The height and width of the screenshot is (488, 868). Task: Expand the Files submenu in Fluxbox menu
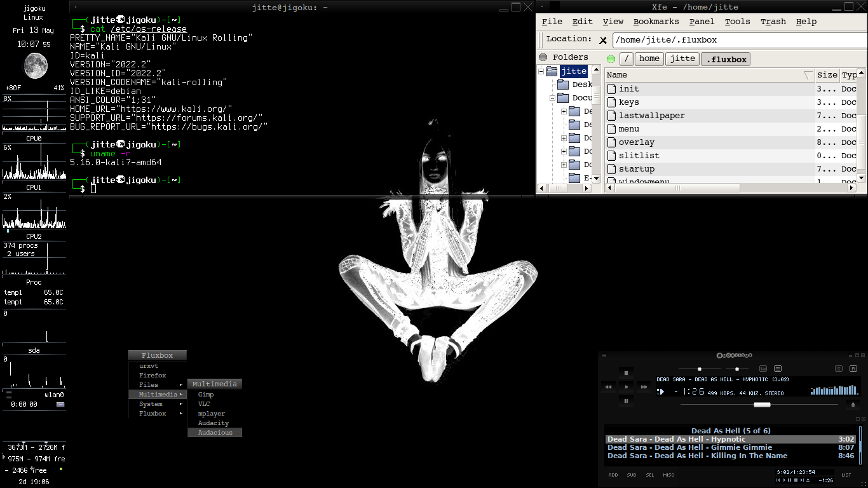click(x=158, y=385)
